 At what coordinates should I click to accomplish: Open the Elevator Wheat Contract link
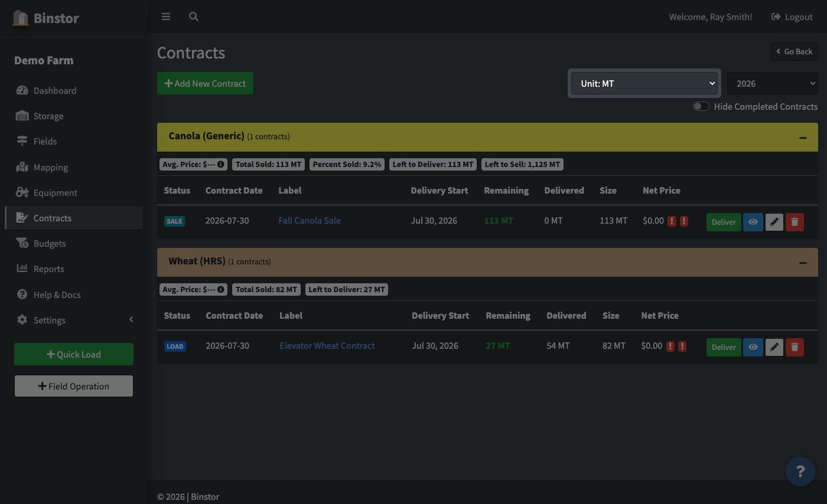click(327, 345)
